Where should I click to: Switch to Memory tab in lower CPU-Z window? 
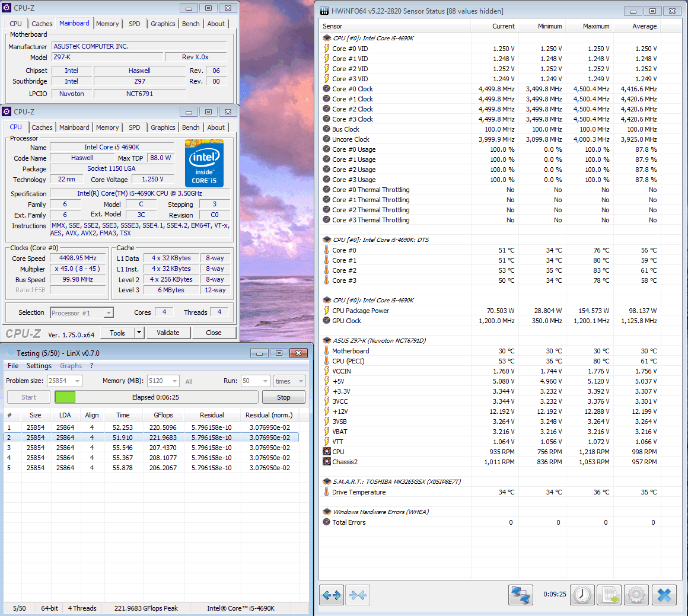pyautogui.click(x=107, y=127)
